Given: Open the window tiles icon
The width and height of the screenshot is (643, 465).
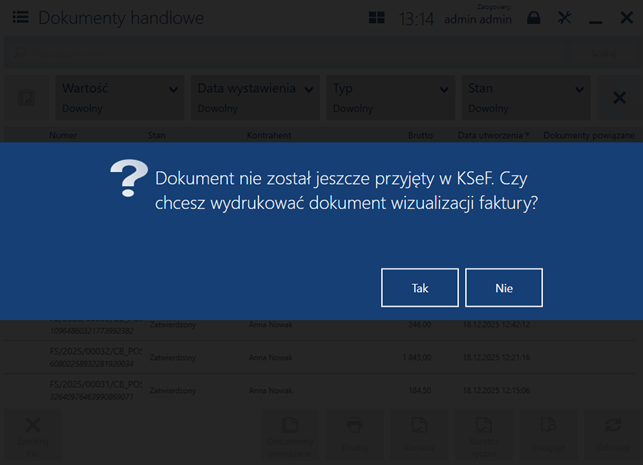Looking at the screenshot, I should click(376, 18).
